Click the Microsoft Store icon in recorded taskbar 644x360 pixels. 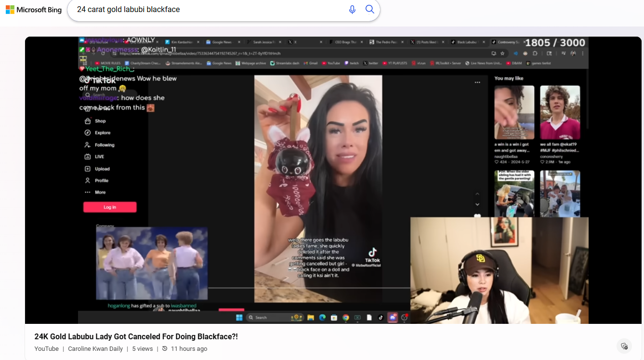click(x=334, y=318)
